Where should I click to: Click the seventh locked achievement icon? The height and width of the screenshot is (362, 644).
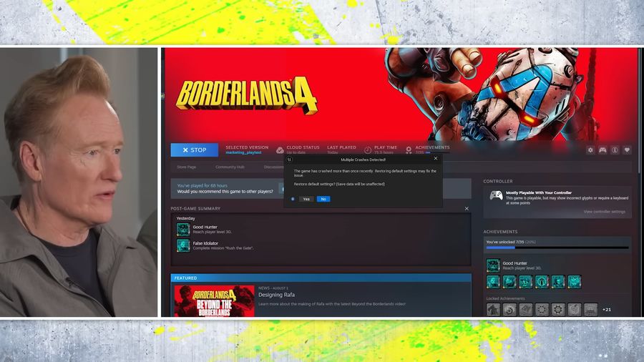(x=590, y=310)
